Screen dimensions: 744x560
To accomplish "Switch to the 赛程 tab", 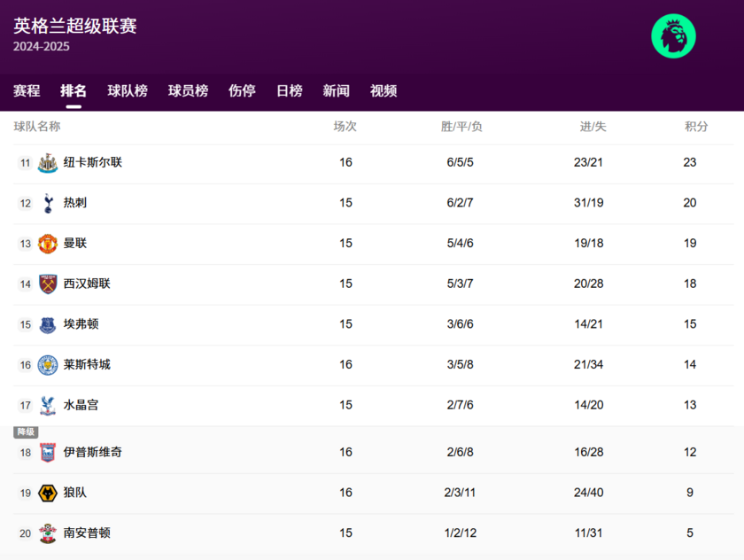I will (x=27, y=90).
